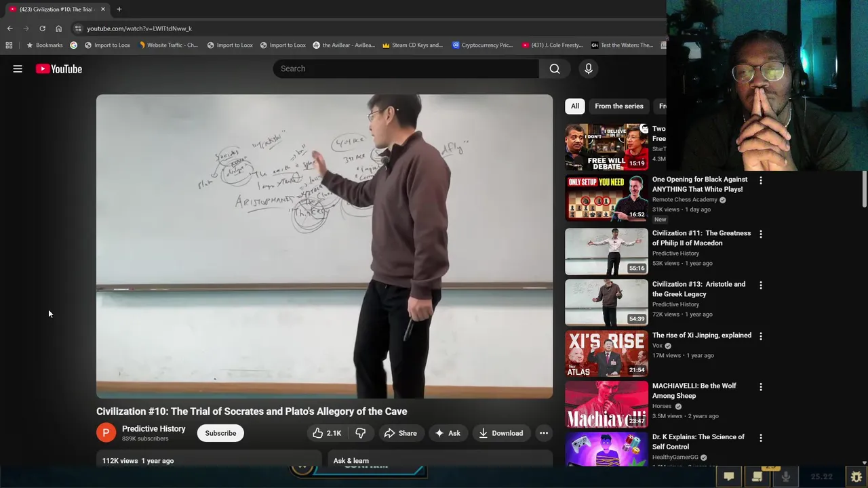Select the From the series chip
Image resolution: width=868 pixels, height=488 pixels.
619,106
